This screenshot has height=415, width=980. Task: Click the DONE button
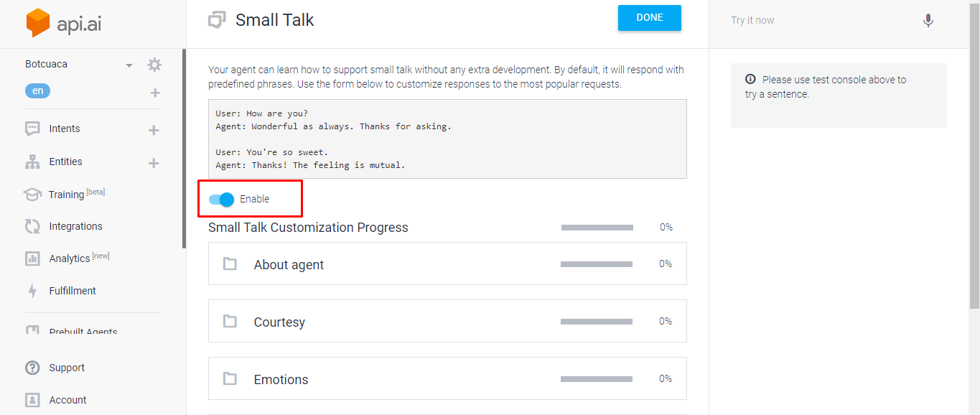[x=650, y=18]
